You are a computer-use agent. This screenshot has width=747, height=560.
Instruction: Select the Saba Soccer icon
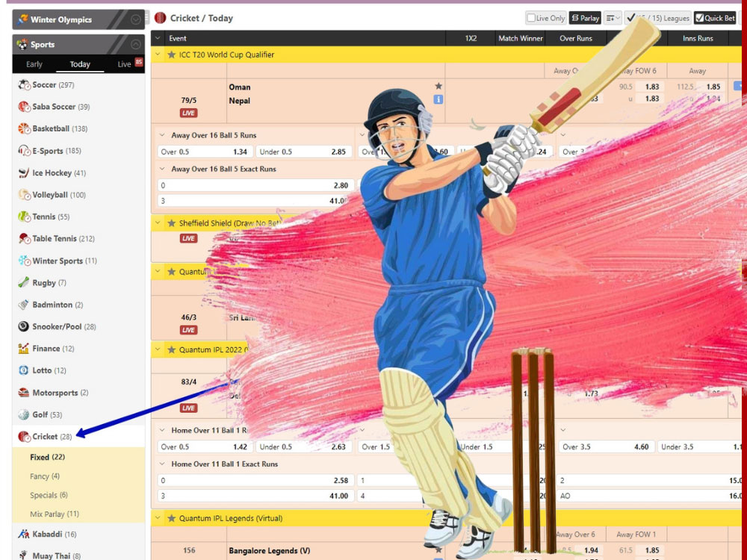click(24, 107)
